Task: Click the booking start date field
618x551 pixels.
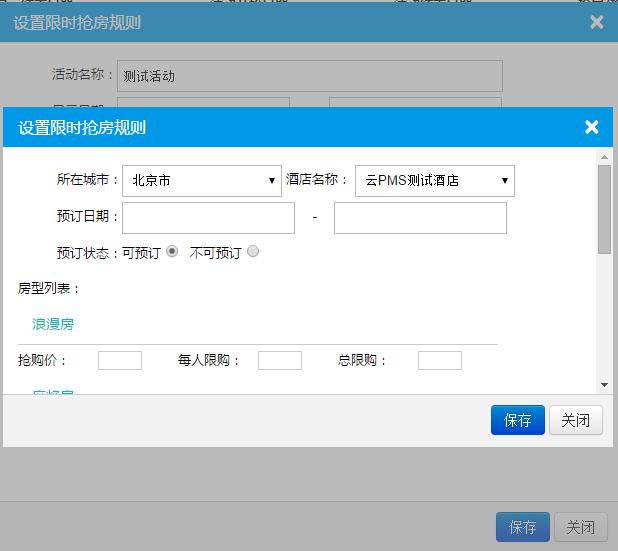Action: [x=208, y=218]
